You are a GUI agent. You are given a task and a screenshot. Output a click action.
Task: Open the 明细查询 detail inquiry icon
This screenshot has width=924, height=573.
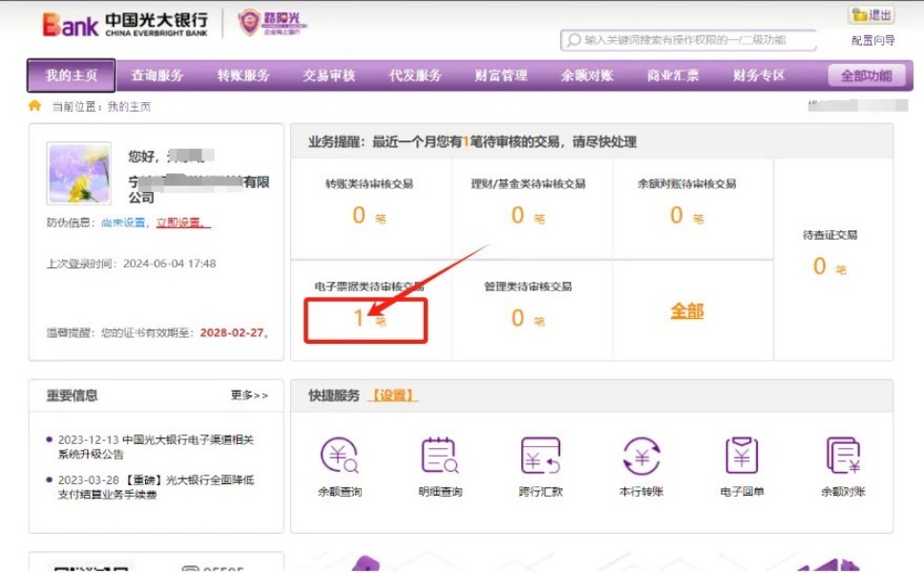click(440, 456)
